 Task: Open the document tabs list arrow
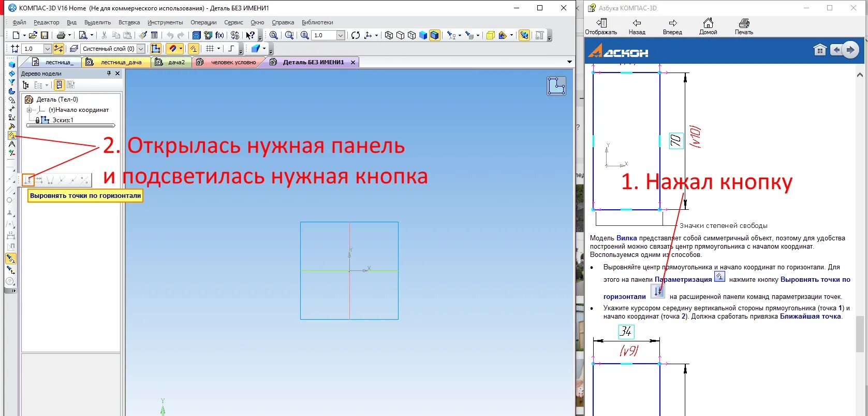point(569,62)
